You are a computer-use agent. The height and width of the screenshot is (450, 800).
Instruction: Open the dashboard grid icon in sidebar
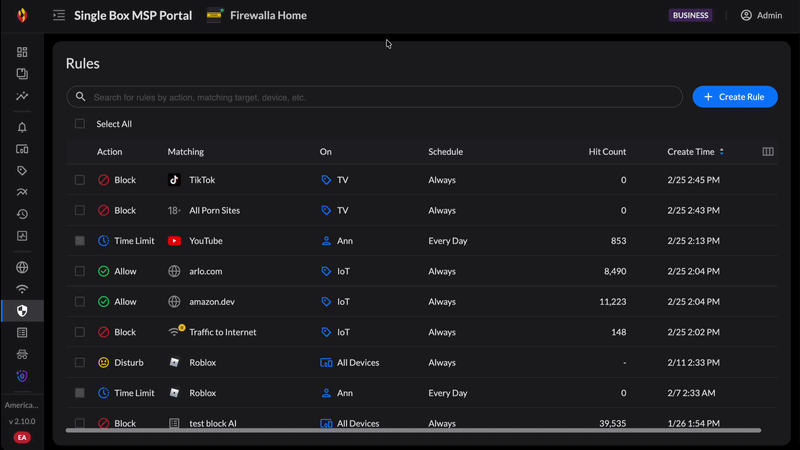[x=22, y=52]
